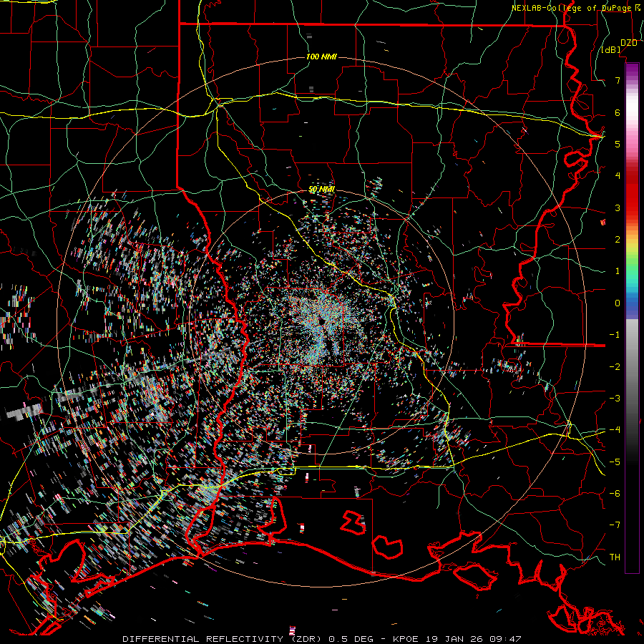Click the '-4' value on the legend
The image size is (644, 644).
pos(615,430)
